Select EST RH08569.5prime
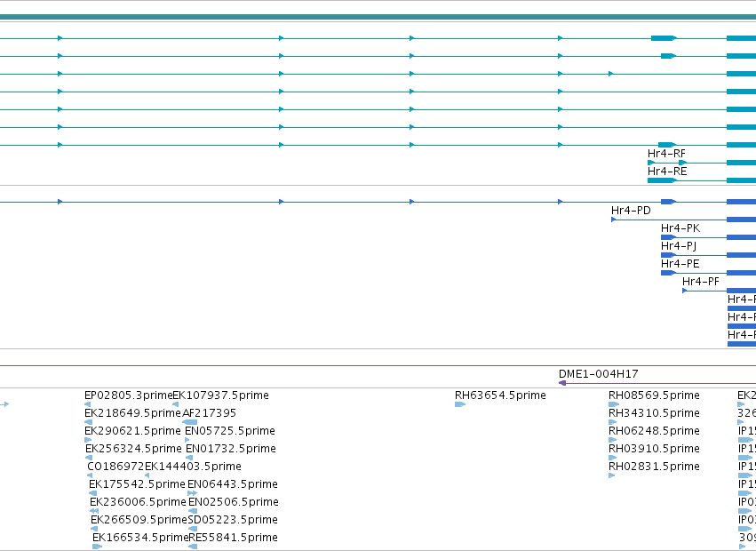This screenshot has height=551, width=756. tap(654, 395)
